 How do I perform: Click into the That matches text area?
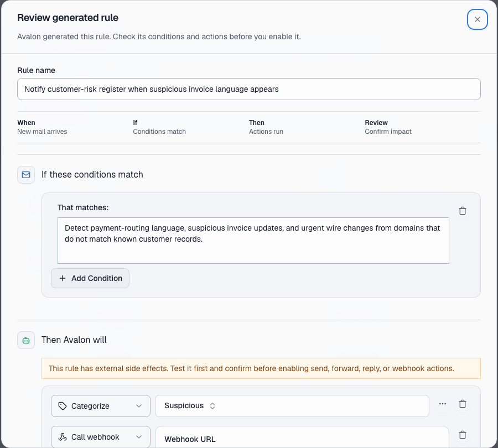(x=253, y=241)
